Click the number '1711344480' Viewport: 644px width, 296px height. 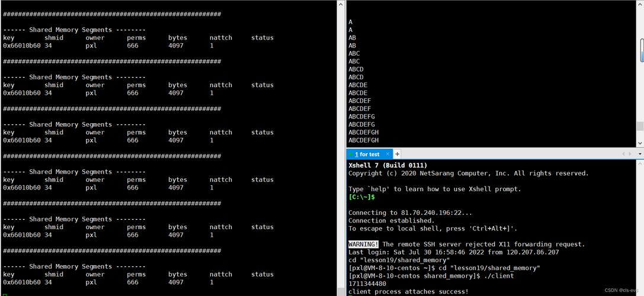tap(367, 284)
